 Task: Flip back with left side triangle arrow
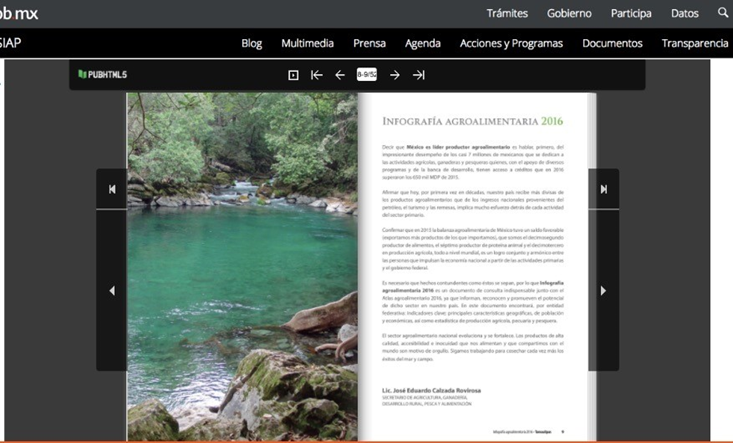point(112,291)
